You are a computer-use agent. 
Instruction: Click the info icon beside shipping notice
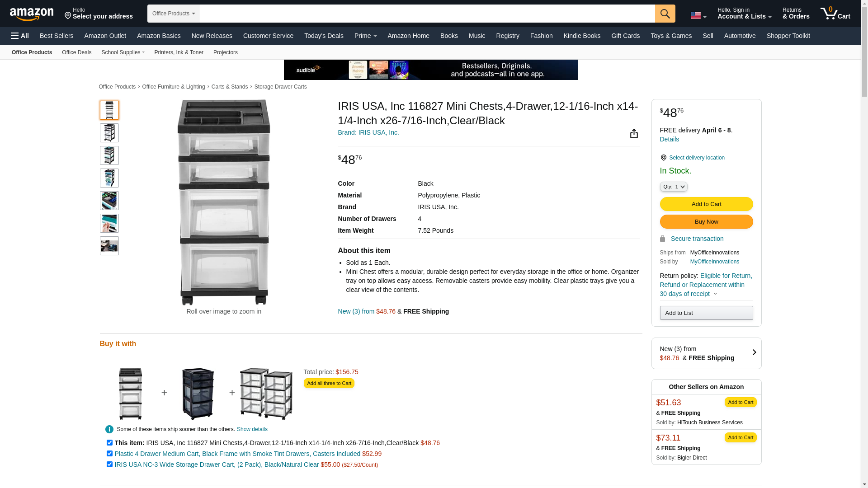click(109, 429)
